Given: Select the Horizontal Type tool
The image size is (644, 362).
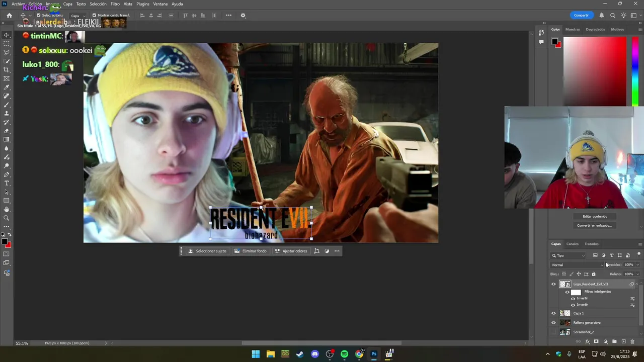Looking at the screenshot, I should coord(7,183).
